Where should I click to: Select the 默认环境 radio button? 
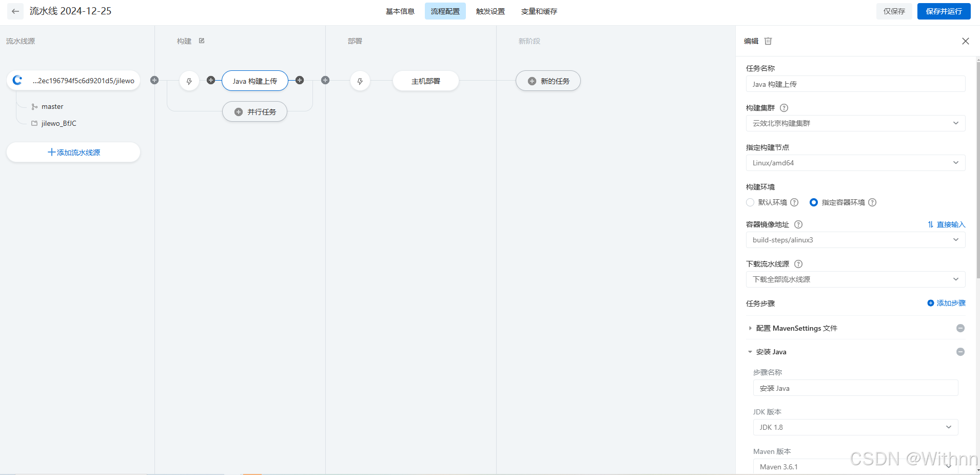(750, 202)
